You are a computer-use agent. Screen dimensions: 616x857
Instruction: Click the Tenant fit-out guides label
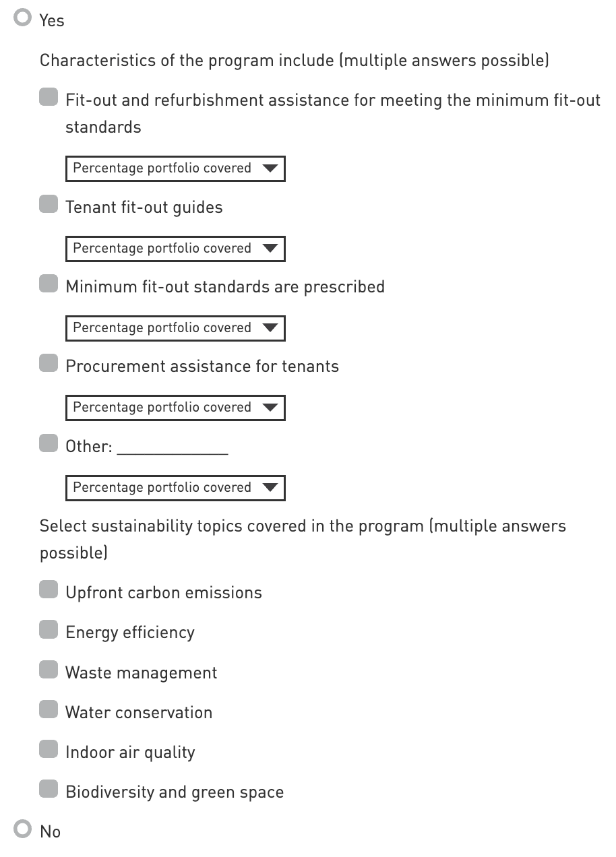(x=144, y=208)
